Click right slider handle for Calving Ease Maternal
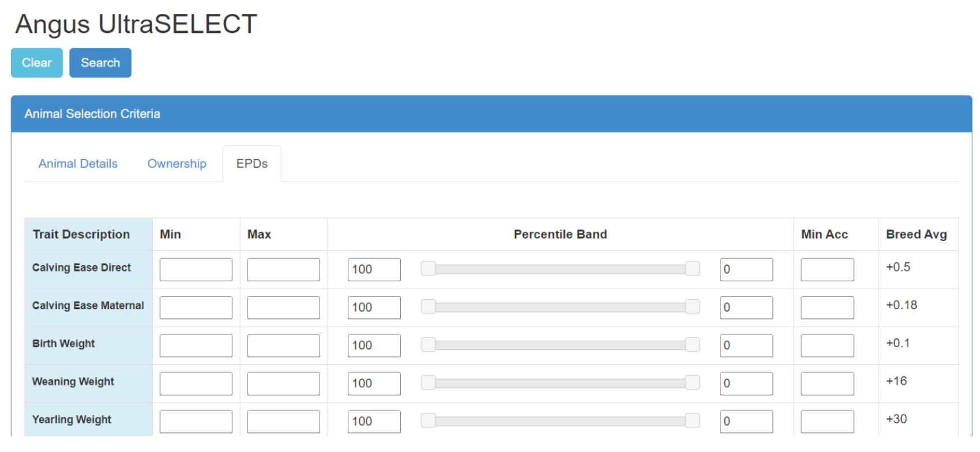 [692, 307]
